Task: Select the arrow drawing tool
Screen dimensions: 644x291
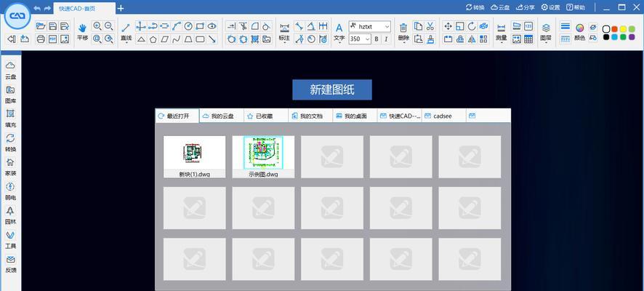Action: tap(212, 39)
